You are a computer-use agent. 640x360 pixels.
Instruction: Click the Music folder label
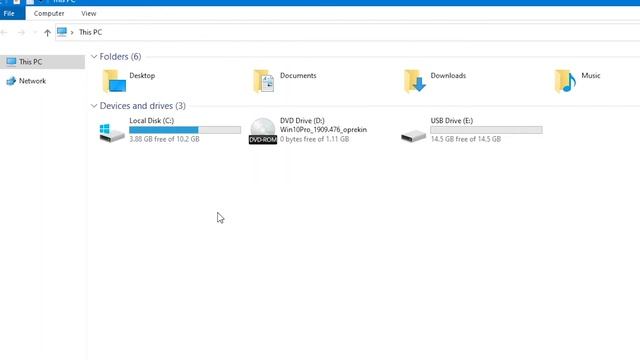(x=591, y=76)
